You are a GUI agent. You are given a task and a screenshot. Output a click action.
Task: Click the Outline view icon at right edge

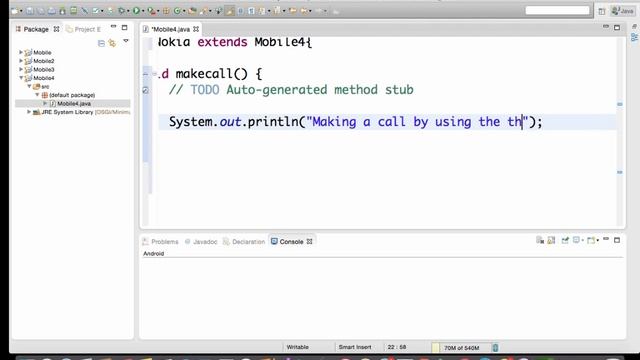tap(634, 38)
